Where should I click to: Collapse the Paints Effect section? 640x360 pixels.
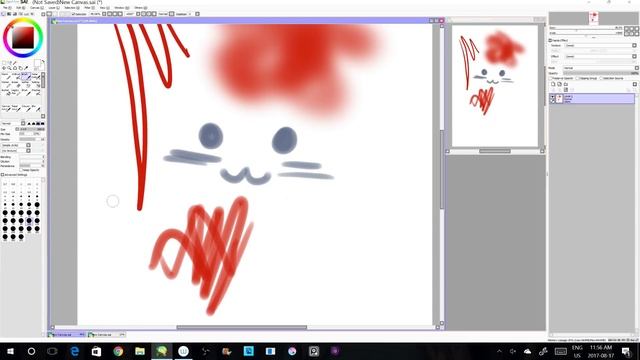pyautogui.click(x=550, y=40)
